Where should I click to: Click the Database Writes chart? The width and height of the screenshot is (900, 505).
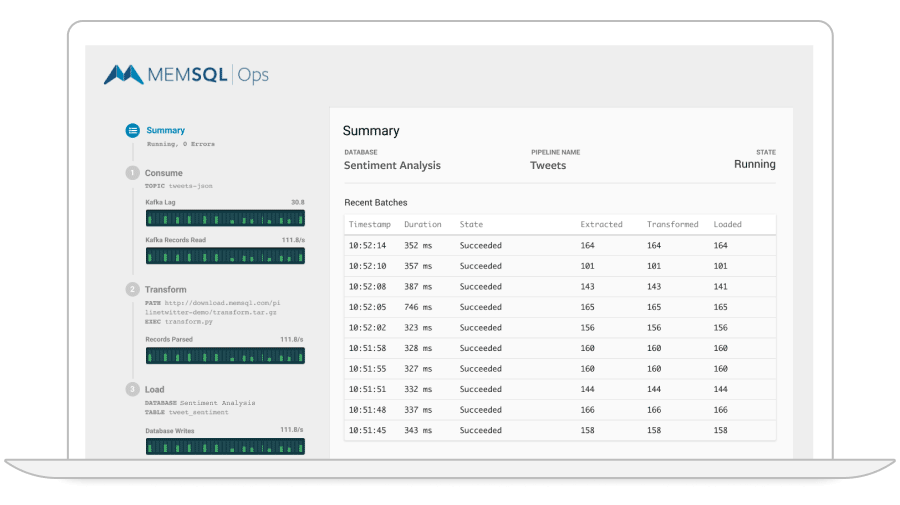pos(225,446)
